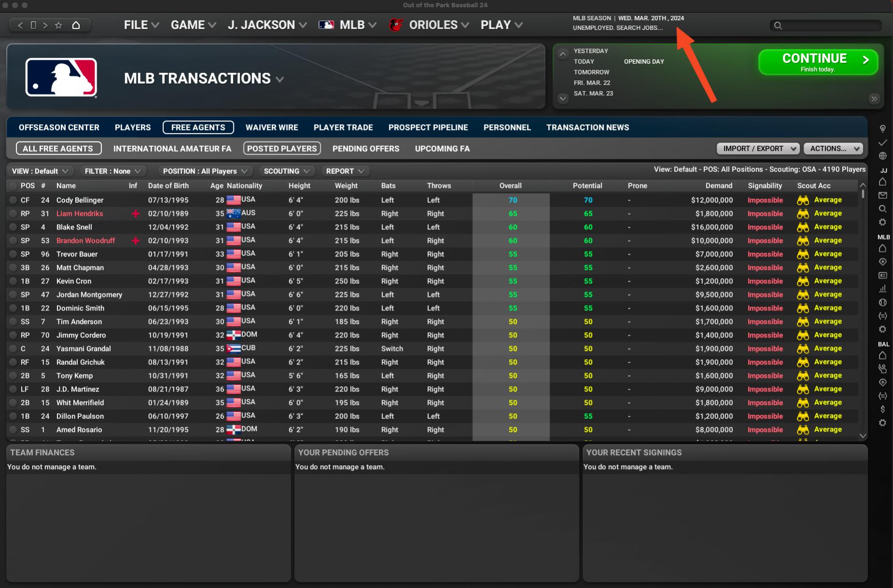Open Trevor Bauer player link

pyautogui.click(x=77, y=254)
